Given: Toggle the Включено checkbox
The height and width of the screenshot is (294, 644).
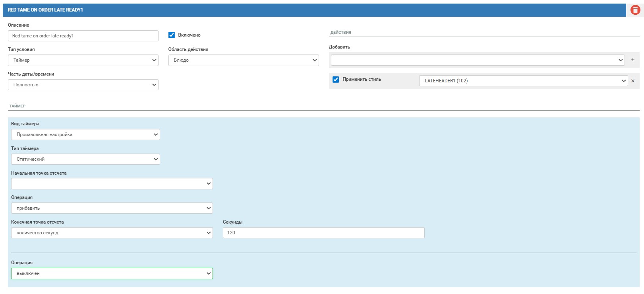Looking at the screenshot, I should [x=172, y=35].
